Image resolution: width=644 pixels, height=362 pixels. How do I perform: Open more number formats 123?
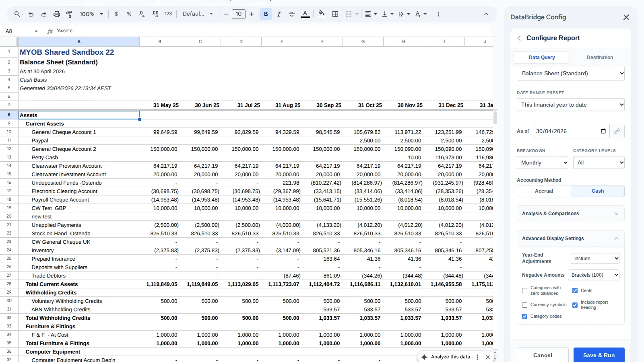[168, 14]
